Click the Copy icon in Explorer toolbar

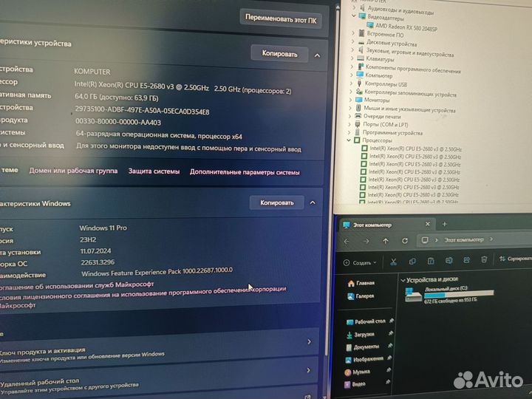(412, 261)
